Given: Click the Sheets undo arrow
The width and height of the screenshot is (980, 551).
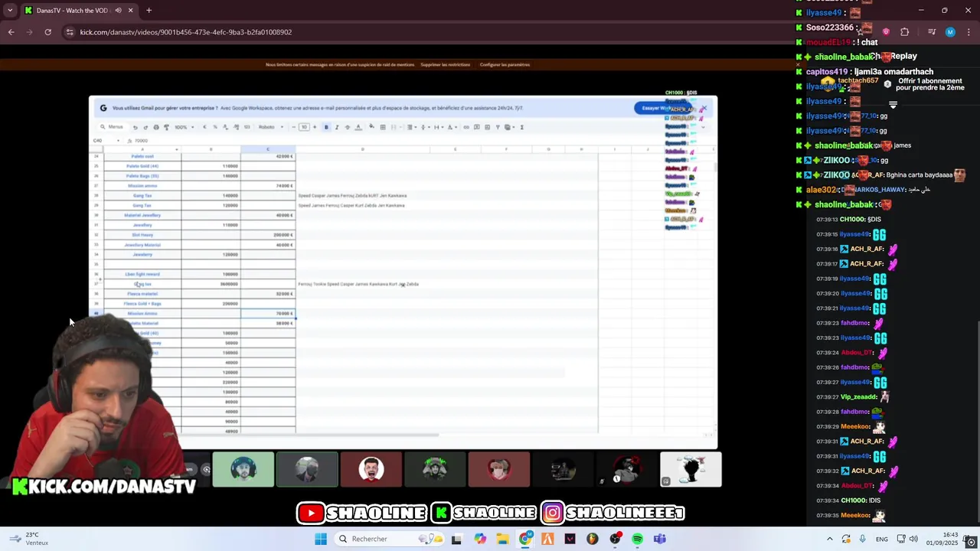Looking at the screenshot, I should pyautogui.click(x=135, y=127).
